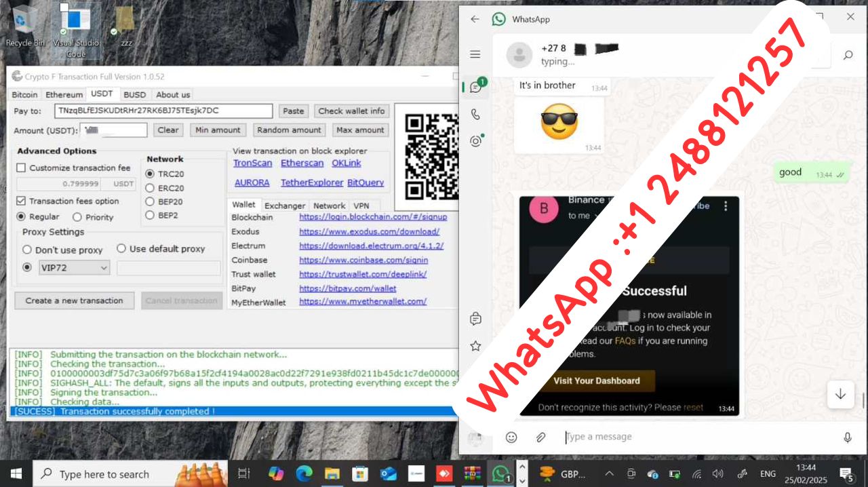Open the emoji picker in message bar
The image size is (868, 487).
(511, 437)
